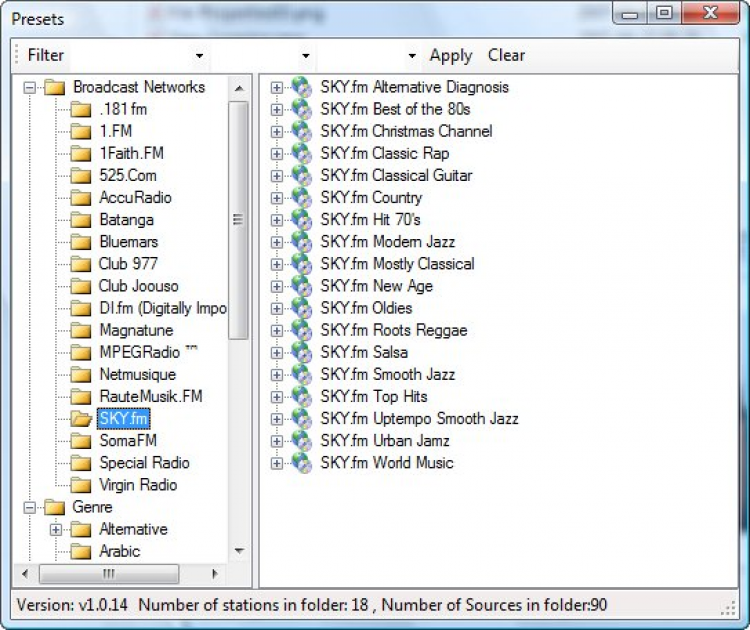Expand the Alternative genre folder

[56, 530]
